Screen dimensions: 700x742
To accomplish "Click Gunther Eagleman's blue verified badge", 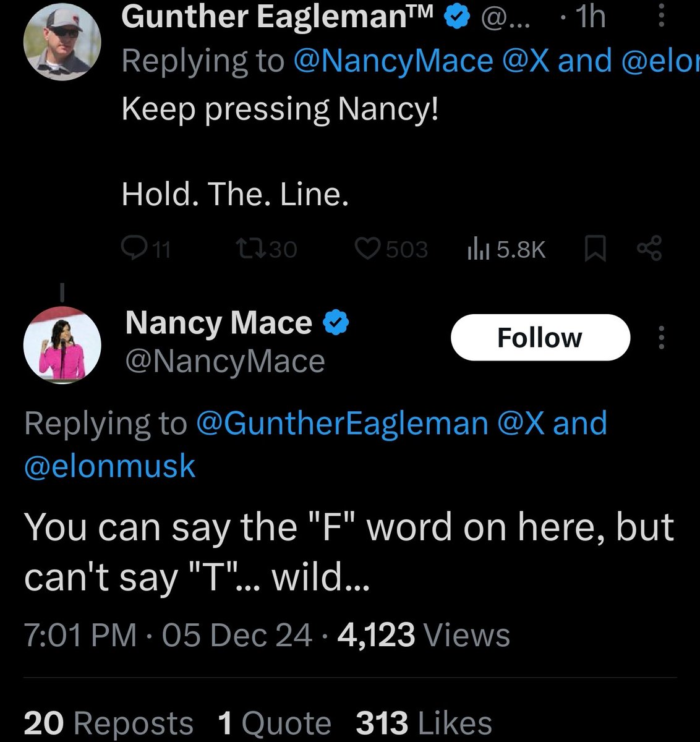I will [x=456, y=17].
